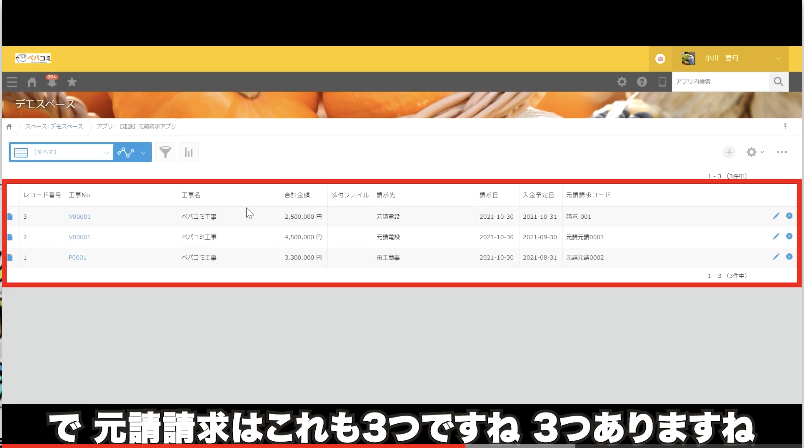The image size is (804, 448).
Task: Open the bar chart aggregate icon
Action: point(188,152)
